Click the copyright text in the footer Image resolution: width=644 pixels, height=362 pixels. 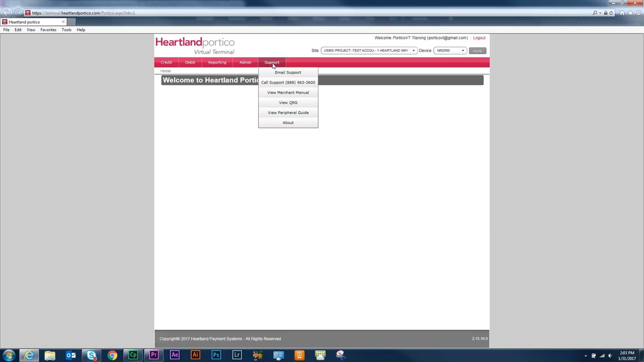(x=220, y=339)
